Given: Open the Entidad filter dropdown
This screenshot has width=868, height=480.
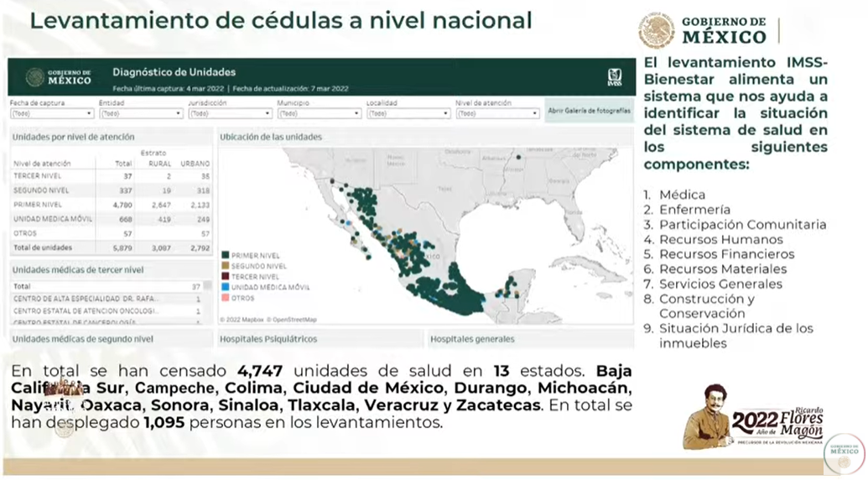Looking at the screenshot, I should [x=141, y=113].
